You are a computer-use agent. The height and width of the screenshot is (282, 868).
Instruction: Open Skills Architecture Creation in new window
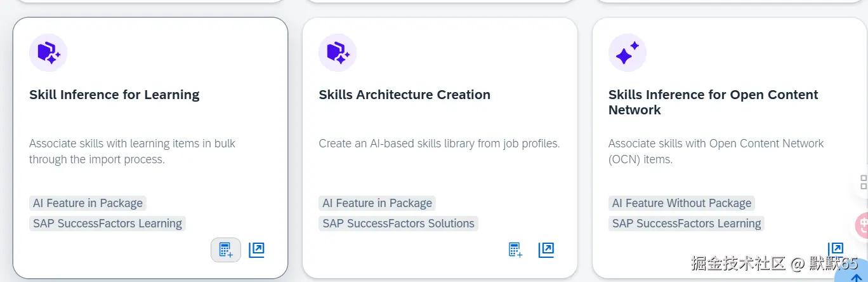click(546, 250)
